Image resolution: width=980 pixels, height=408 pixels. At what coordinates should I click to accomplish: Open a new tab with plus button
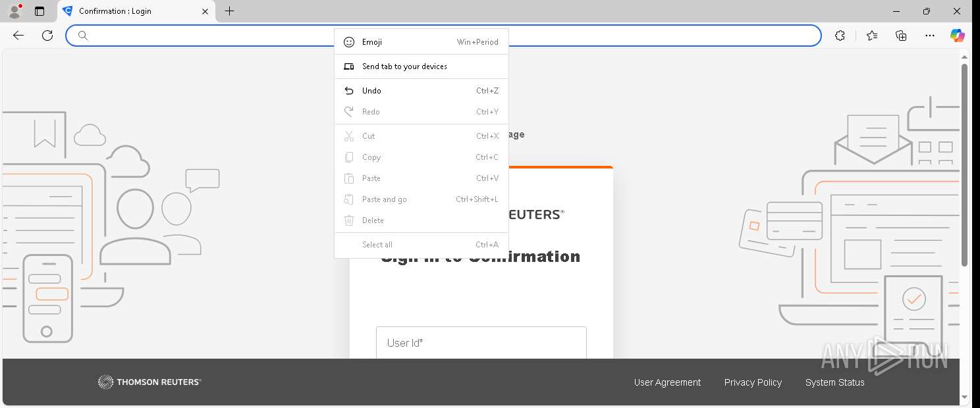[229, 11]
